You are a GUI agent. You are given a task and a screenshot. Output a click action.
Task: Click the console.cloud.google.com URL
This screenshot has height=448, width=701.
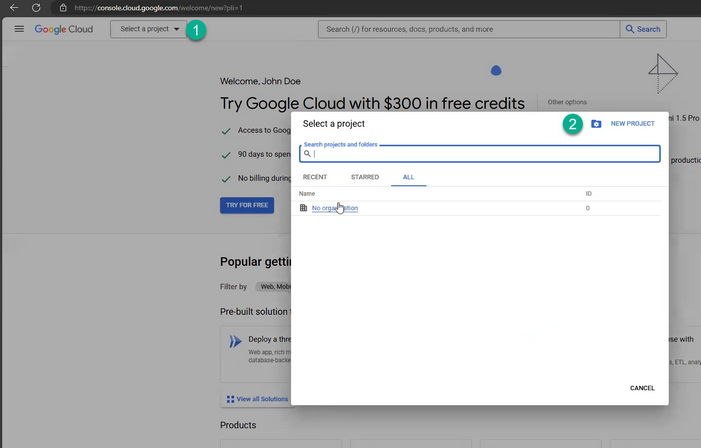coord(158,8)
